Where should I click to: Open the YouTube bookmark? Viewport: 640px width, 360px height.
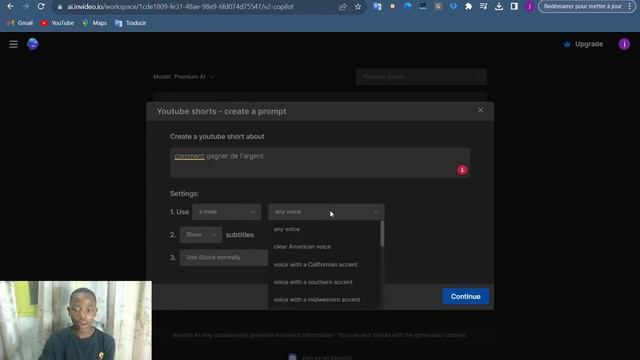click(x=58, y=23)
